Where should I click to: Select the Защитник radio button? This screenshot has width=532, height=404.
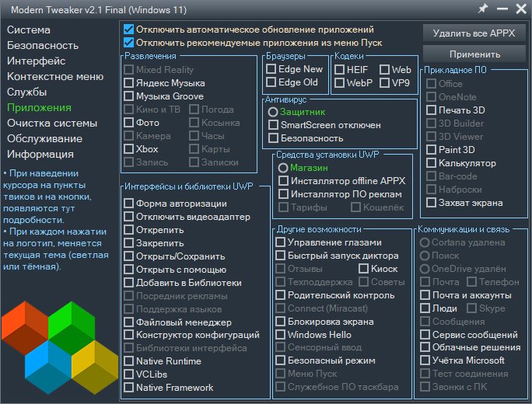pos(273,112)
